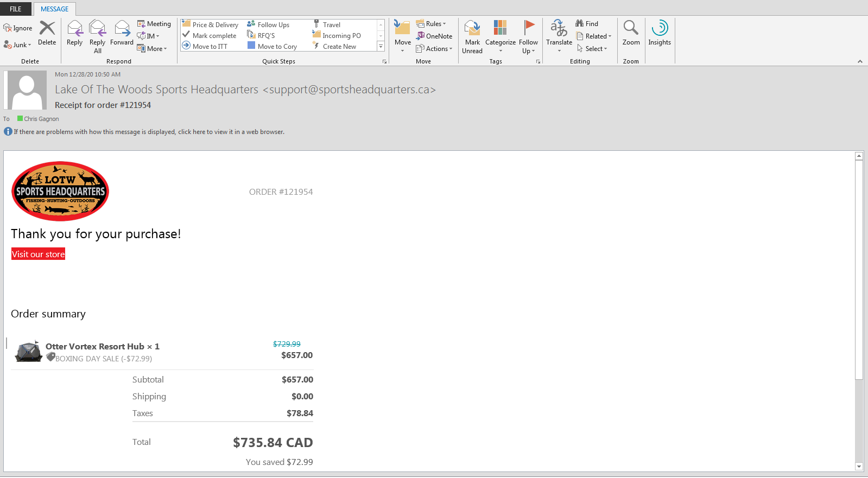Click the Order summary heading
This screenshot has width=868, height=478.
48,314
